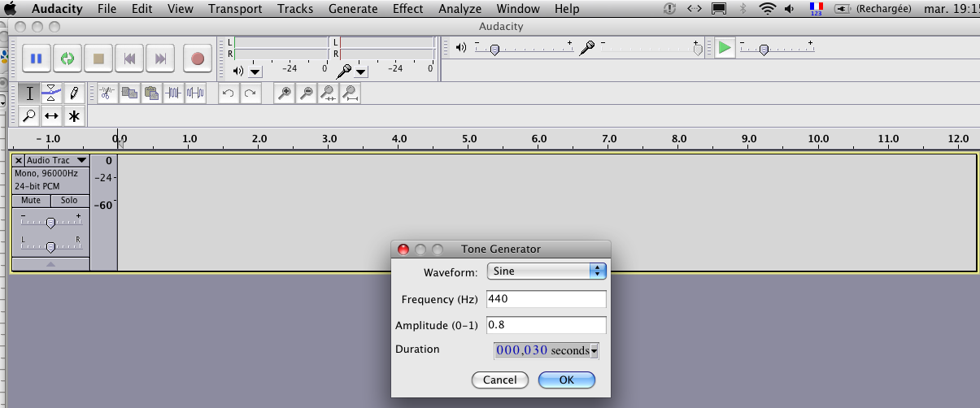This screenshot has width=980, height=408.
Task: Cancel the Tone Generator dialog
Action: [499, 380]
